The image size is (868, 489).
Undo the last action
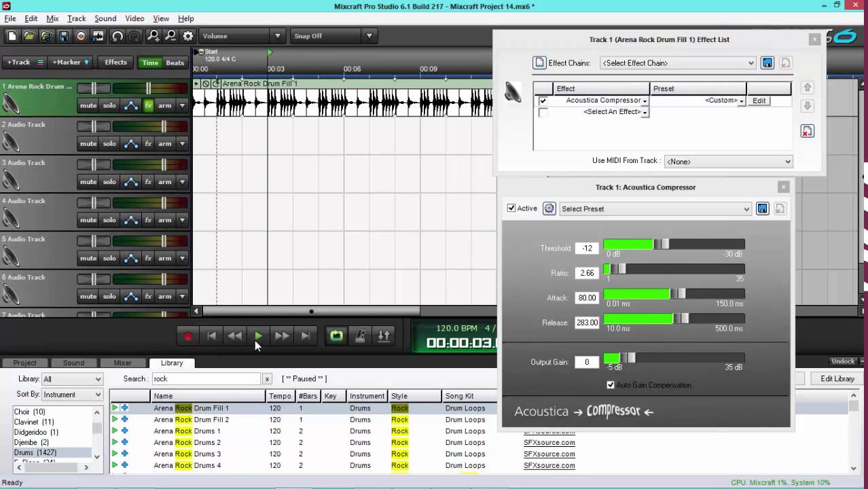[117, 36]
